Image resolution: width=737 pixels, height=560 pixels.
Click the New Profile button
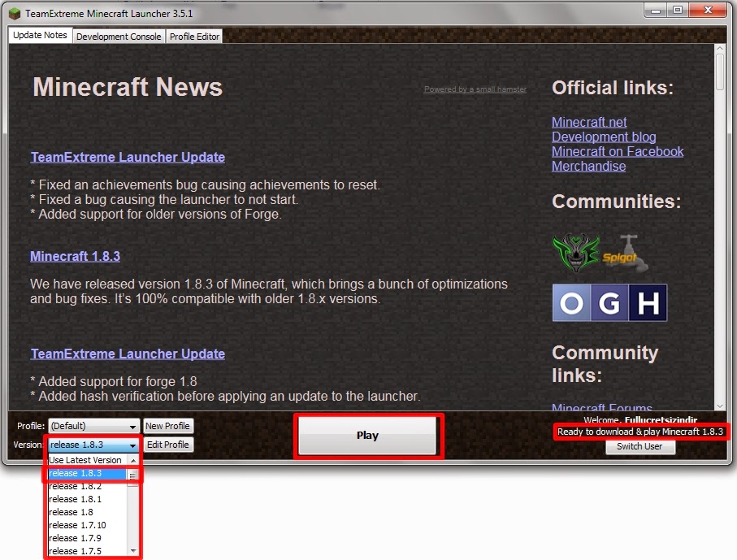pos(167,426)
